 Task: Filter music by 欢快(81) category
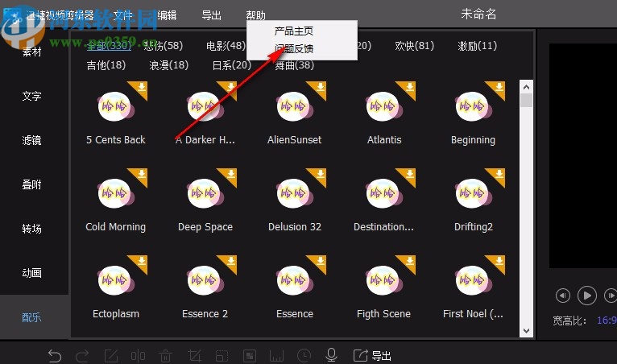414,46
